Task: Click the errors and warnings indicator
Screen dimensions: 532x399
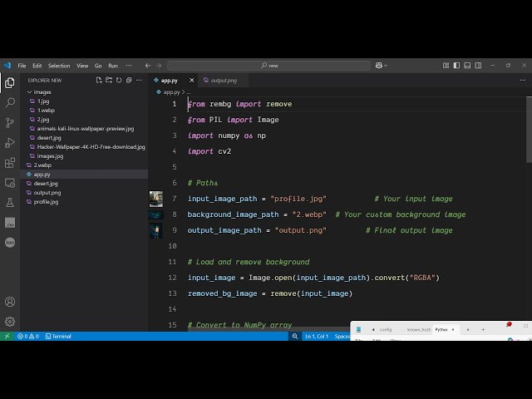Action: (28, 336)
